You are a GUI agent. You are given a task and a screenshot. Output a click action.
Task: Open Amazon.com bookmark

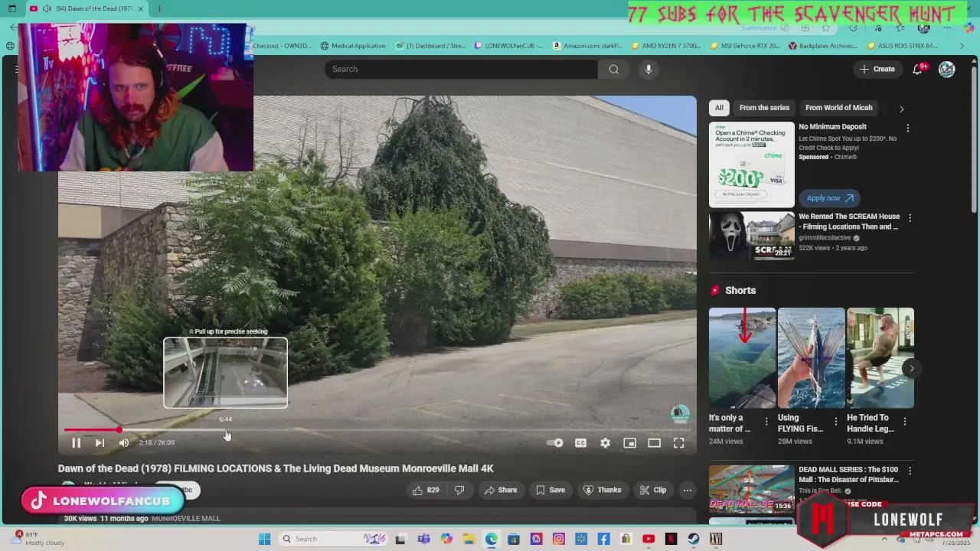tap(588, 46)
